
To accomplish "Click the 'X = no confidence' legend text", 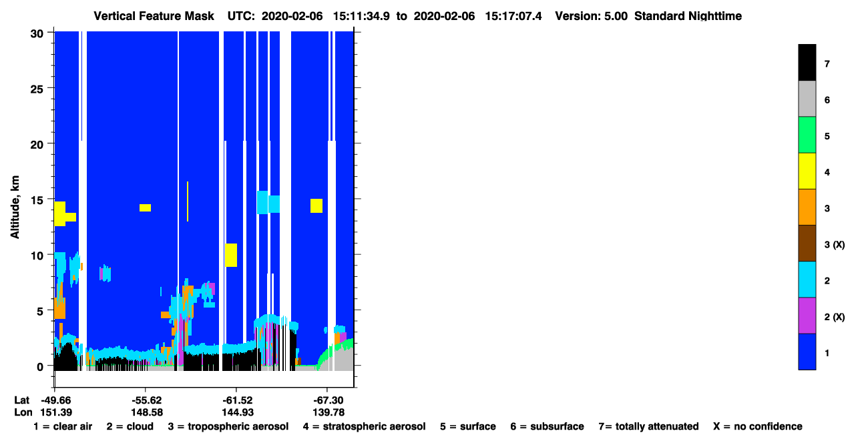I will pyautogui.click(x=758, y=426).
